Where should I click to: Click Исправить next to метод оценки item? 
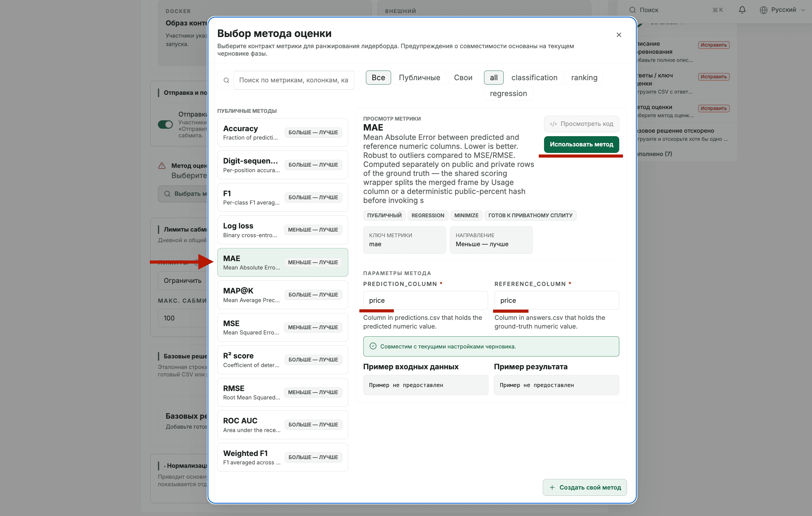[713, 108]
